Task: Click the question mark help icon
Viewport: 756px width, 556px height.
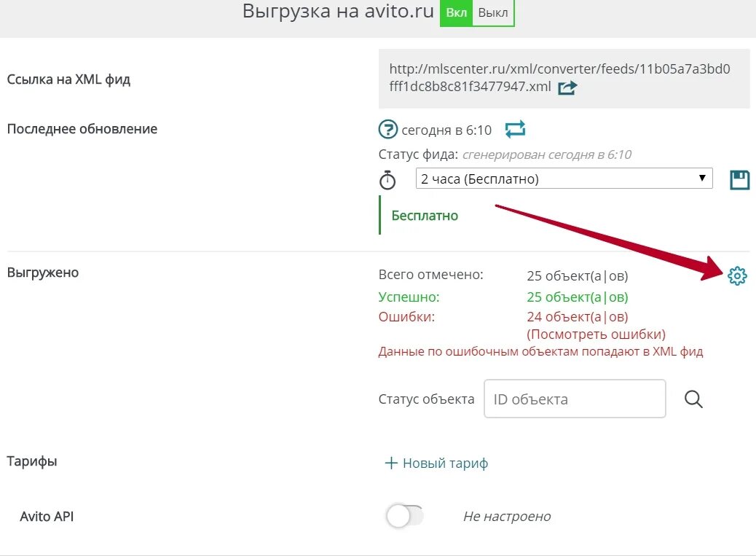Action: [387, 129]
